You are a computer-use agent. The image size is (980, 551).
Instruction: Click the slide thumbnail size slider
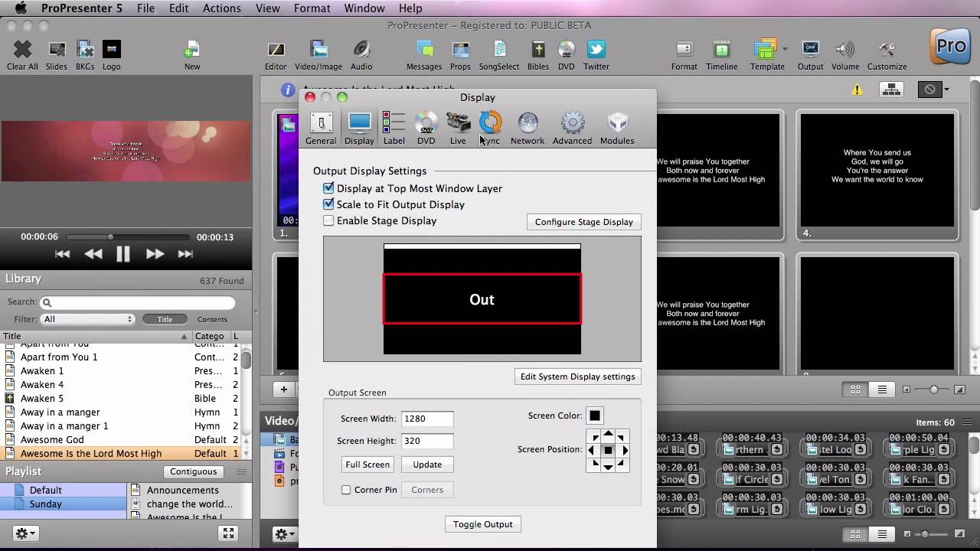[x=934, y=390]
